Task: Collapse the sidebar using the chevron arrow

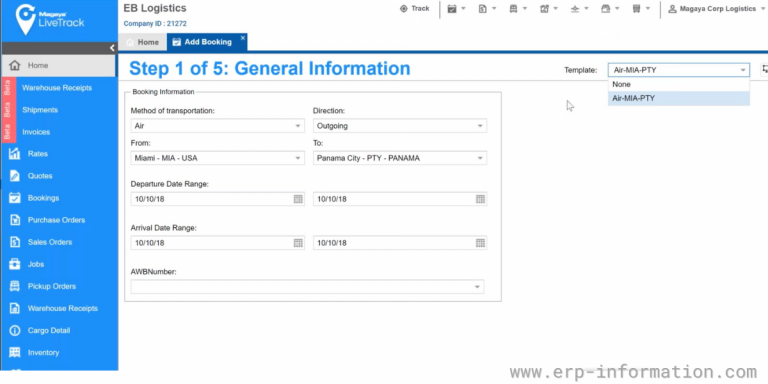Action: point(112,48)
